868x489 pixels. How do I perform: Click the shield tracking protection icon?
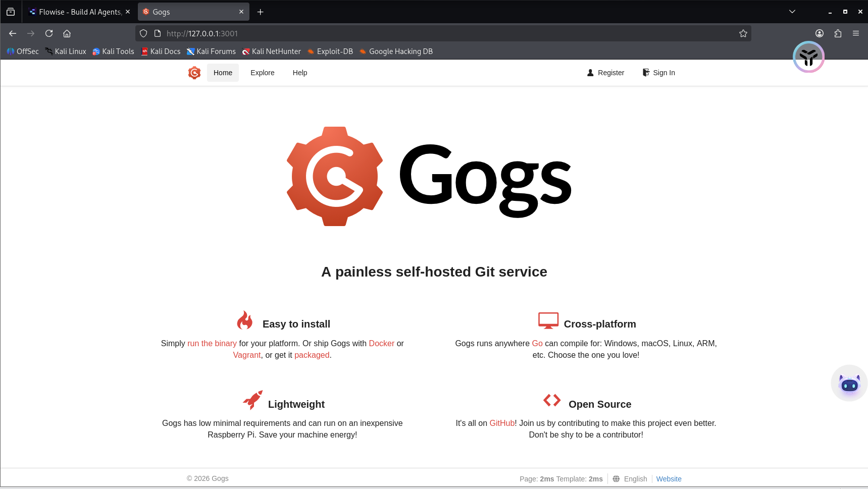point(143,33)
